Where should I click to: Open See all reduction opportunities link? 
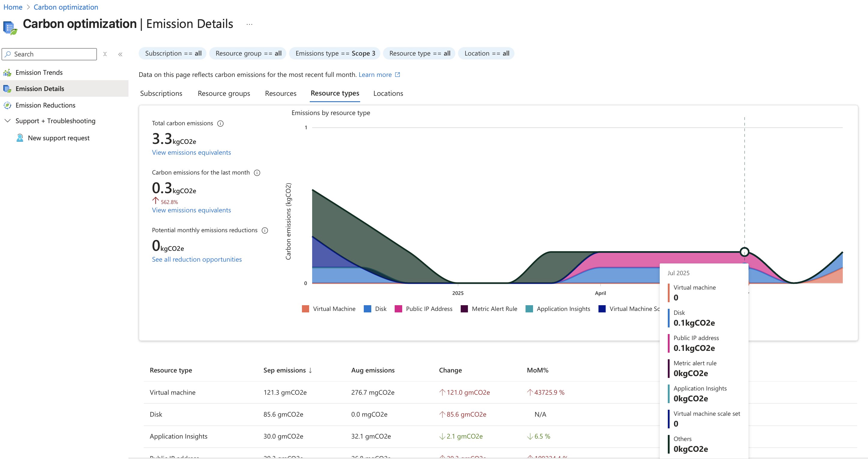tap(197, 259)
